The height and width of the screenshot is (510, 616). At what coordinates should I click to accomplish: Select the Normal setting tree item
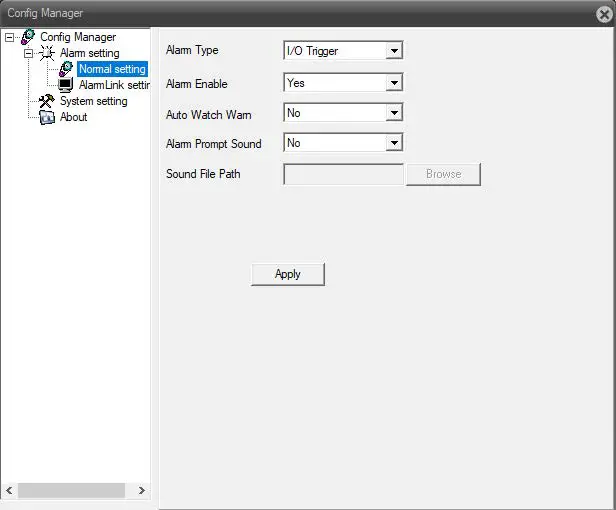point(112,69)
